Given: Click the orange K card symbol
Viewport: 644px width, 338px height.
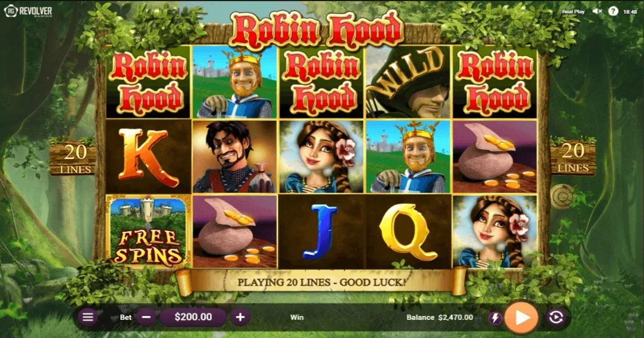Looking at the screenshot, I should pyautogui.click(x=149, y=157).
